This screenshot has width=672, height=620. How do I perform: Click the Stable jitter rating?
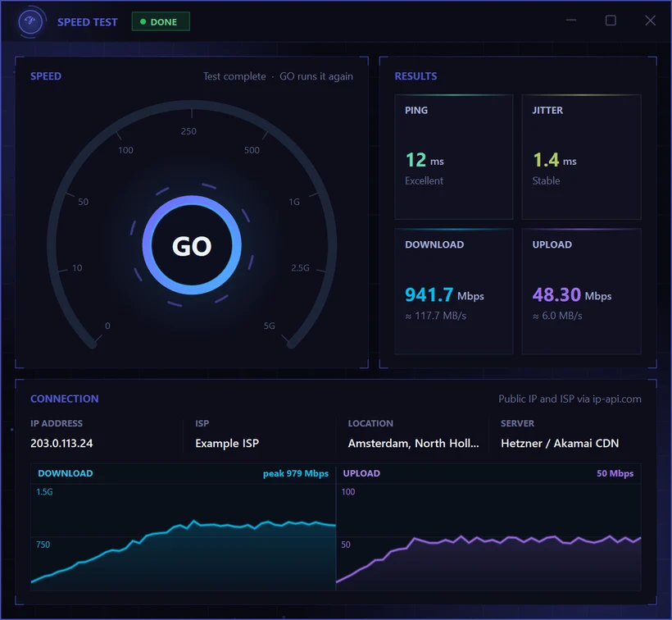546,180
